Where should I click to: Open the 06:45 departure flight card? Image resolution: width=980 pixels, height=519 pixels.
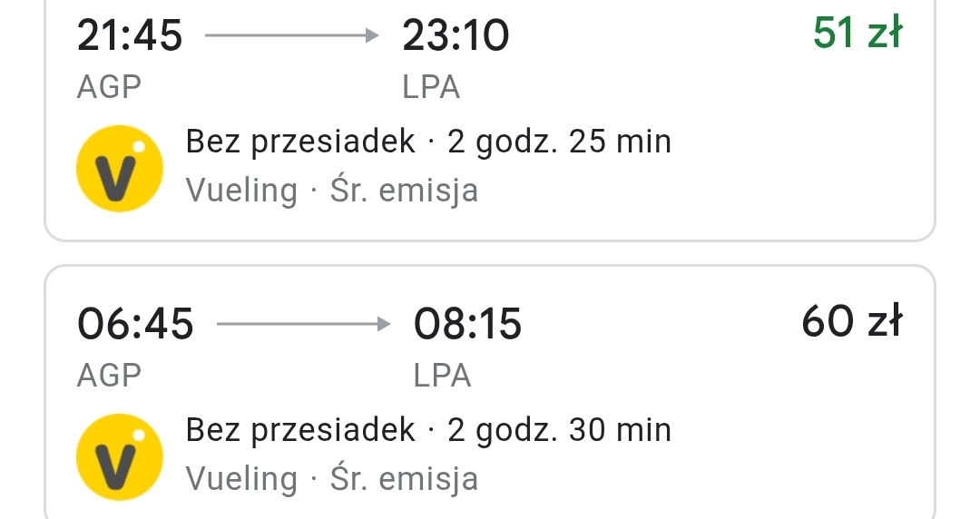[490, 392]
